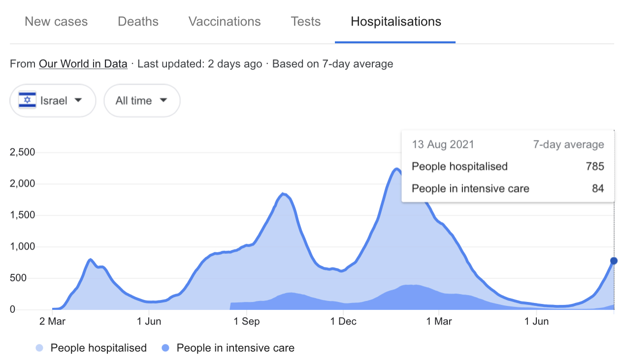Open the All time range dropdown
624x364 pixels.
pos(142,100)
